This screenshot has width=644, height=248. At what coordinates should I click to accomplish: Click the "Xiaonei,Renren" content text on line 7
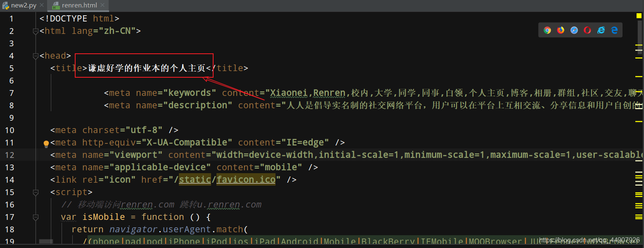[308, 93]
